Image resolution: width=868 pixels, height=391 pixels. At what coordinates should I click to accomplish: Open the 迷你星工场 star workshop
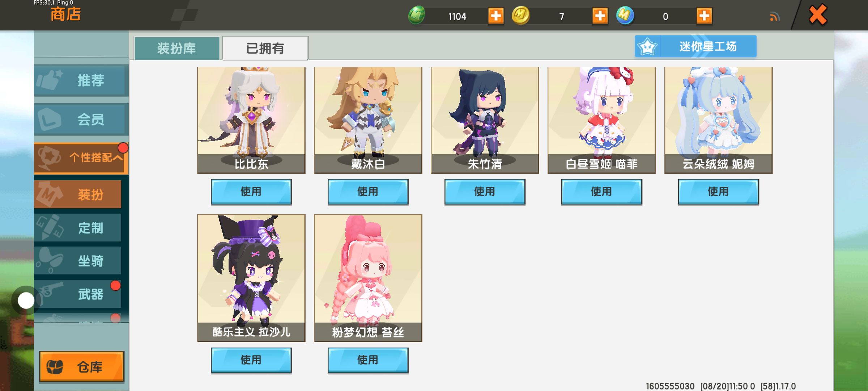[x=695, y=46]
